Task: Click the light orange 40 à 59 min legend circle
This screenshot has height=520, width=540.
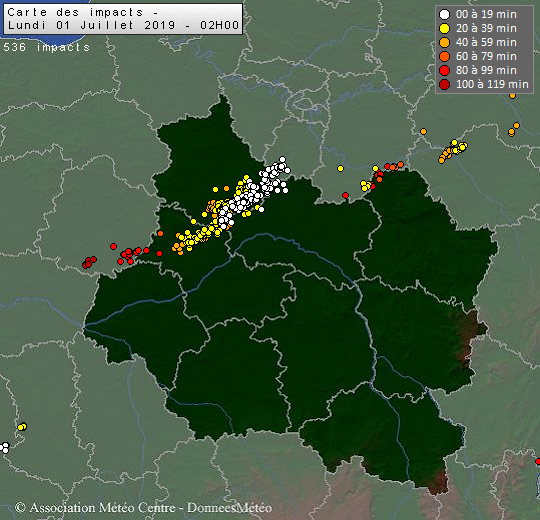Action: pyautogui.click(x=445, y=42)
